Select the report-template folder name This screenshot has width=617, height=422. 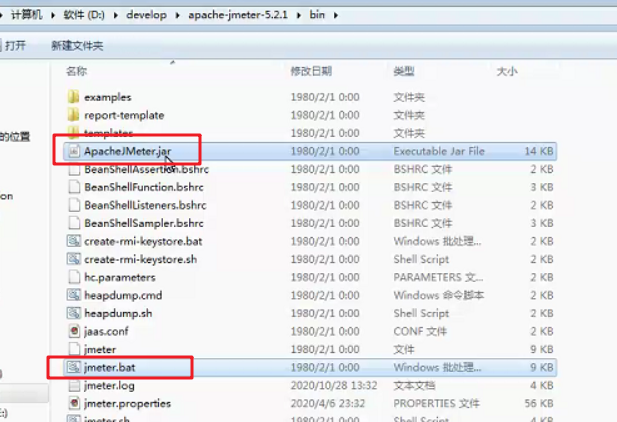124,115
